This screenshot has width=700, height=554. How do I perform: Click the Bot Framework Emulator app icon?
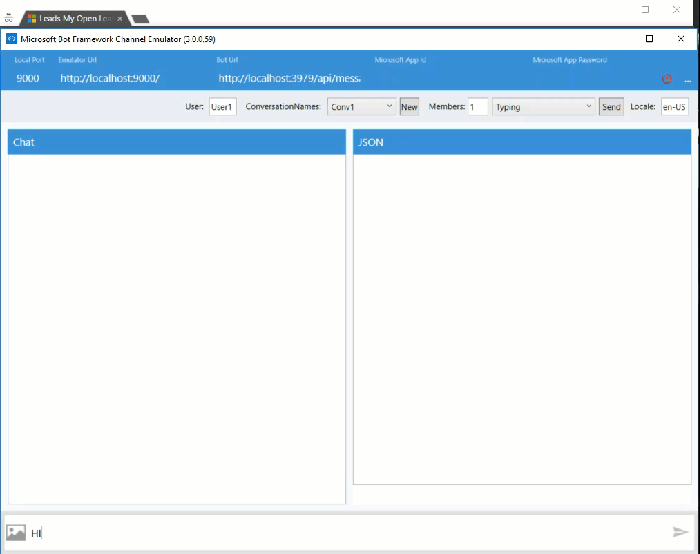point(12,39)
